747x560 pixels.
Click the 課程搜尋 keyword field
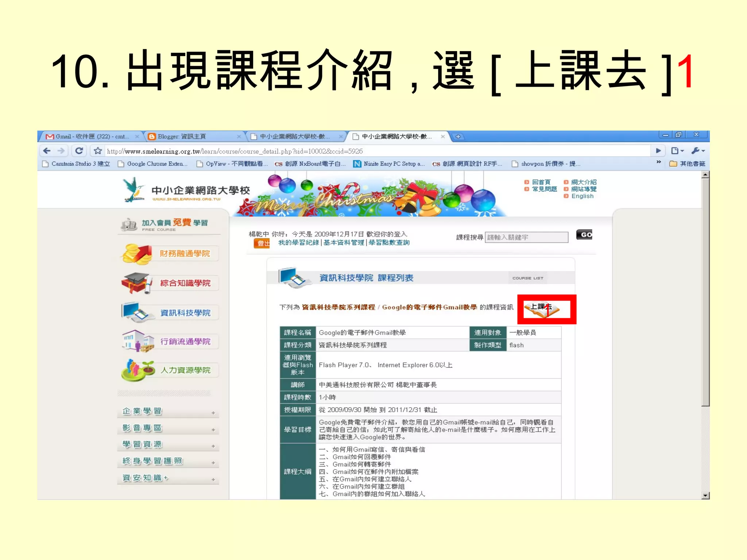point(527,238)
